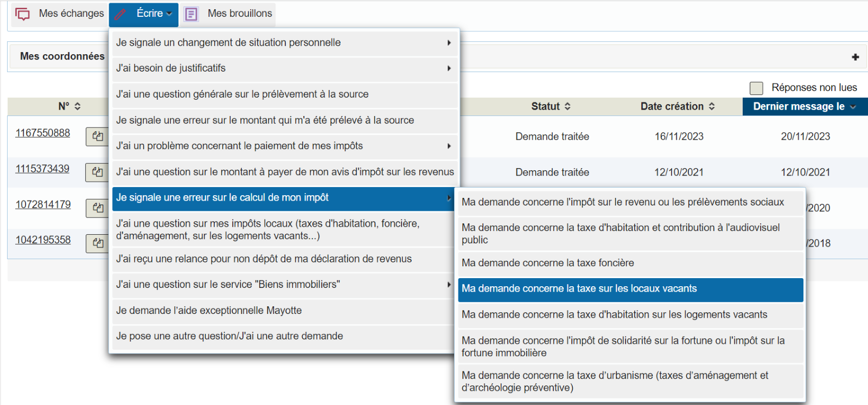The image size is (868, 405).
Task: Open Je pose une autre question entry
Action: (229, 336)
